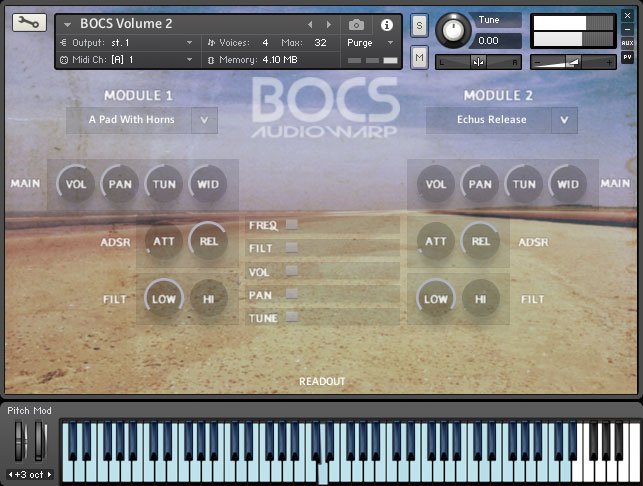Click Module 1 VOL knob

click(x=76, y=184)
